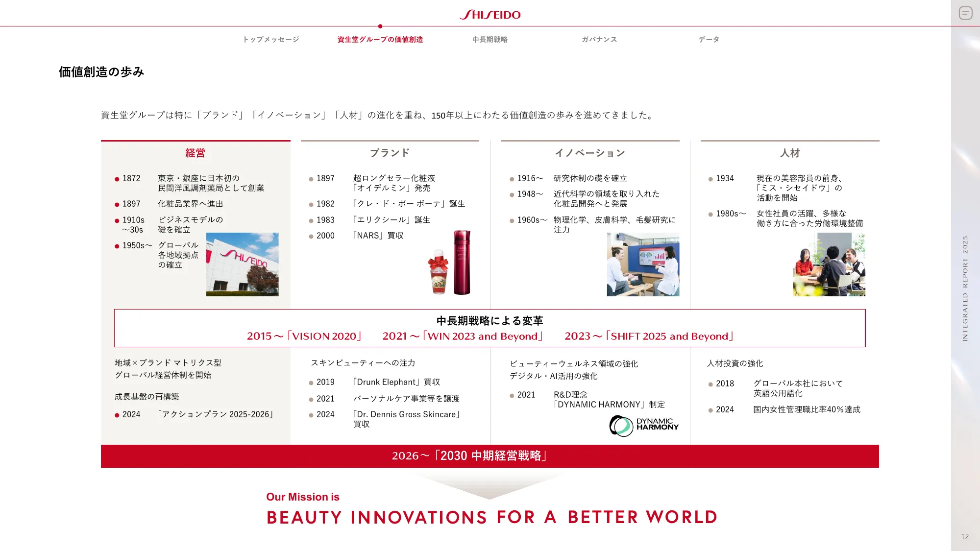Select the イノベーション column header
Screen dimensions: 980x551
pos(590,153)
